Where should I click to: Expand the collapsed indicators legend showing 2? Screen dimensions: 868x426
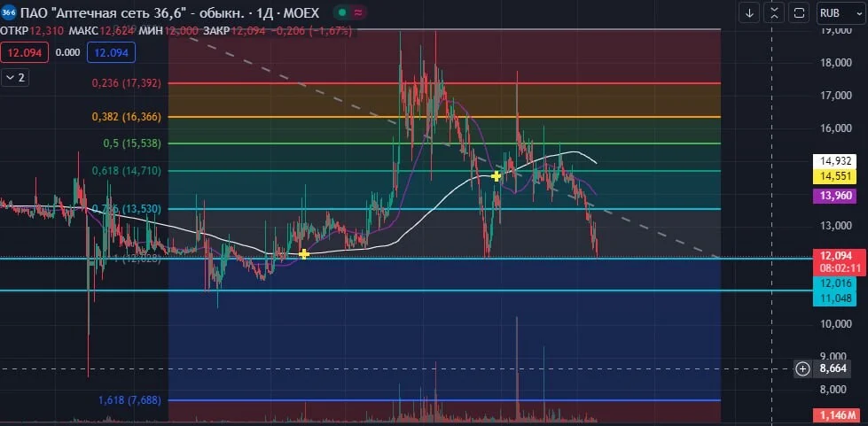15,77
